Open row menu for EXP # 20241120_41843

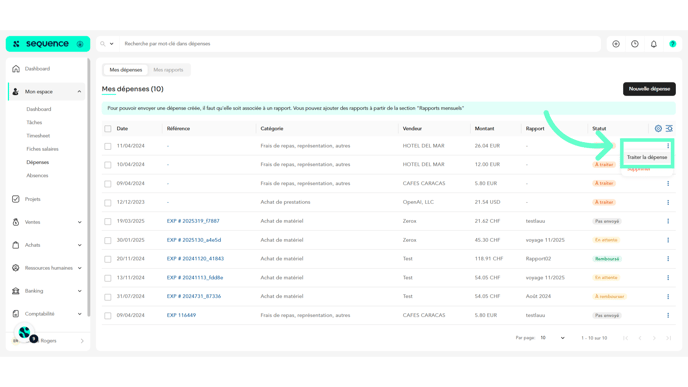(x=668, y=259)
